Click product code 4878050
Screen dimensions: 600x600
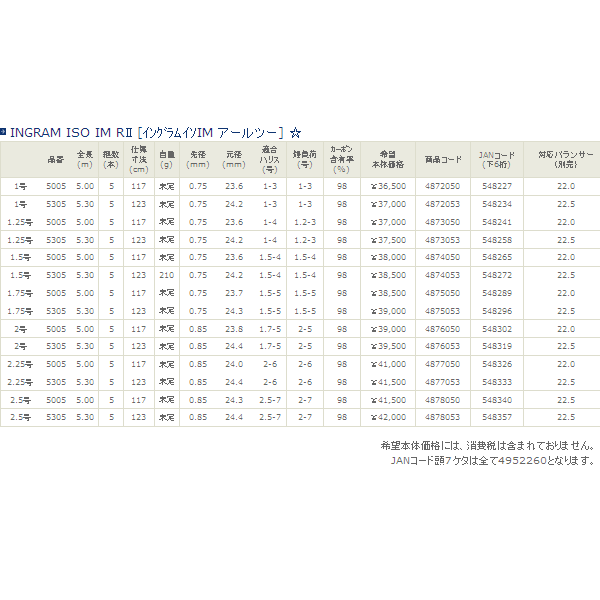(x=442, y=400)
